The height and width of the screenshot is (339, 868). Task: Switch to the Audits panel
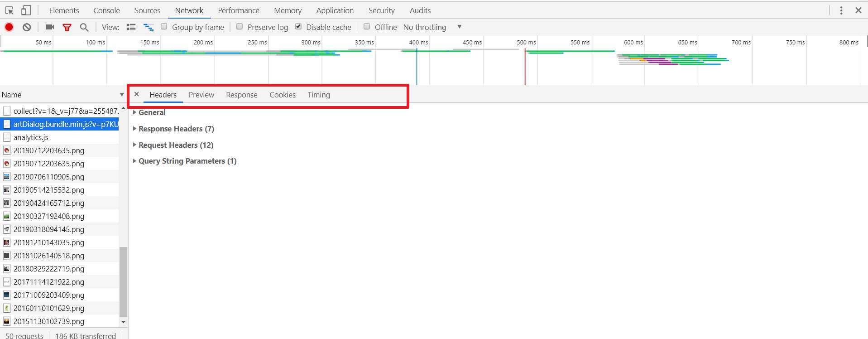[x=420, y=10]
